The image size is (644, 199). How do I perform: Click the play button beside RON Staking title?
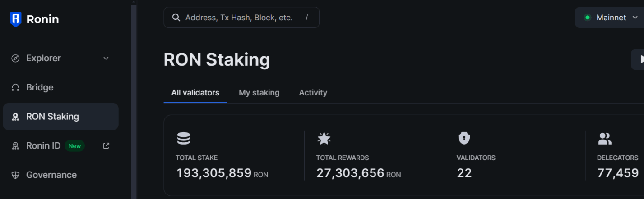click(x=639, y=59)
